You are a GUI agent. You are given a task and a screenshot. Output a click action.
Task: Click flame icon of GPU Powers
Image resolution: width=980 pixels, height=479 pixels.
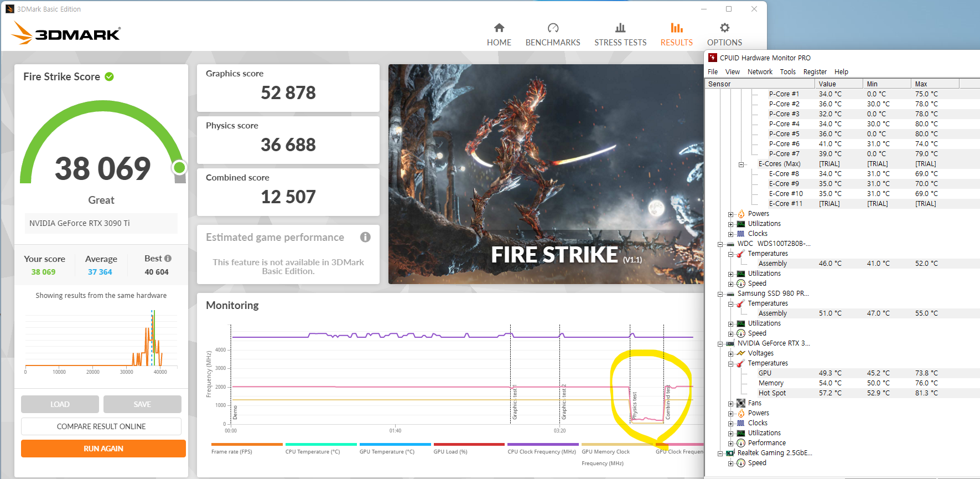pyautogui.click(x=741, y=413)
